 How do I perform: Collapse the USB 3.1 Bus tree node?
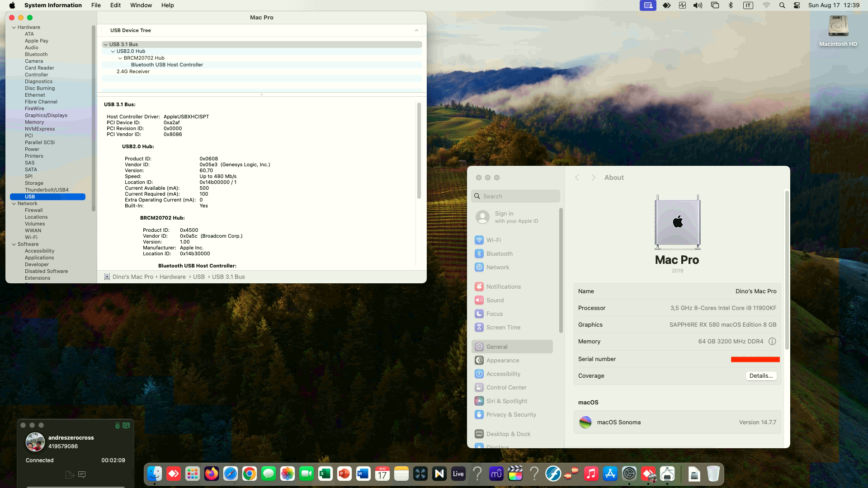(105, 44)
